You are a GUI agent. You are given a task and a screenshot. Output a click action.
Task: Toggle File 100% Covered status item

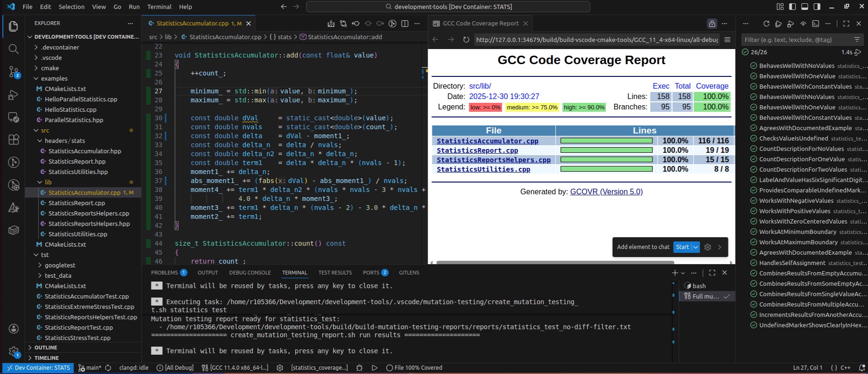pos(414,368)
